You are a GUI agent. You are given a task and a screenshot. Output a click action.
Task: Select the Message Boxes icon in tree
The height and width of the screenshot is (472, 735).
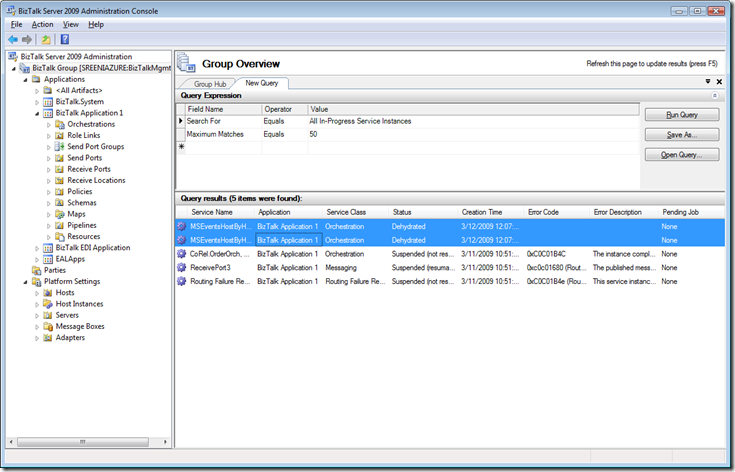click(48, 326)
